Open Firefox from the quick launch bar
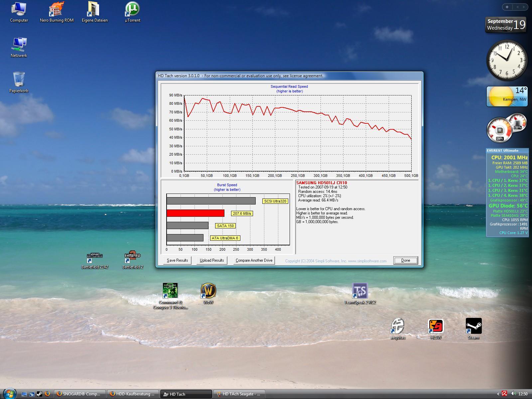Viewport: 532px width, 399px height. [x=47, y=394]
